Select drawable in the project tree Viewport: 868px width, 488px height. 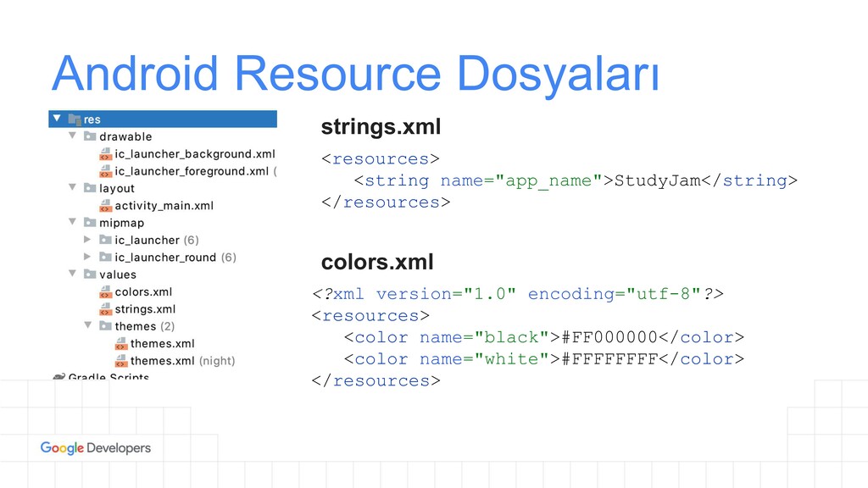click(x=125, y=136)
